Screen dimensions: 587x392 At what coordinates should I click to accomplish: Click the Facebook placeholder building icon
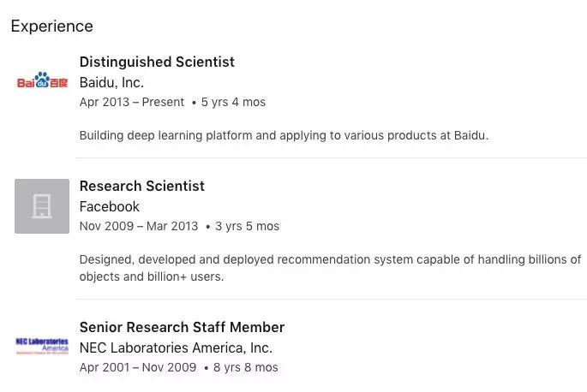[x=42, y=206]
